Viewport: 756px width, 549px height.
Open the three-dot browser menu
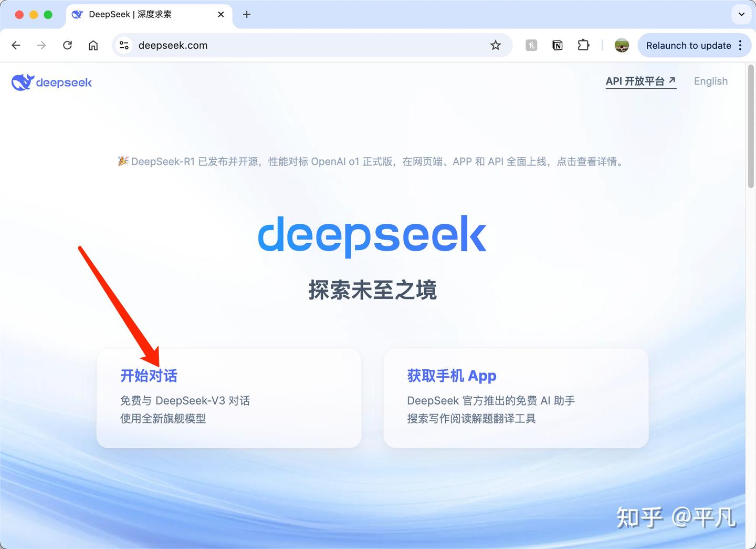coord(741,45)
